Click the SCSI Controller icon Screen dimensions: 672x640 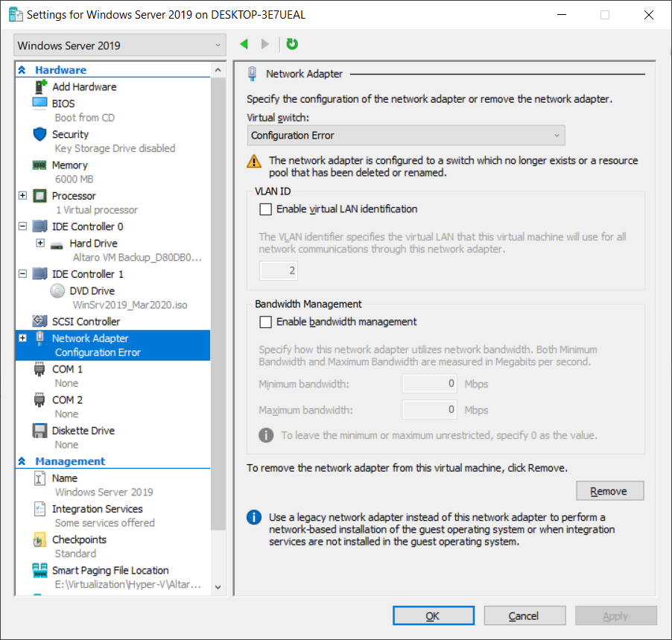pos(39,320)
